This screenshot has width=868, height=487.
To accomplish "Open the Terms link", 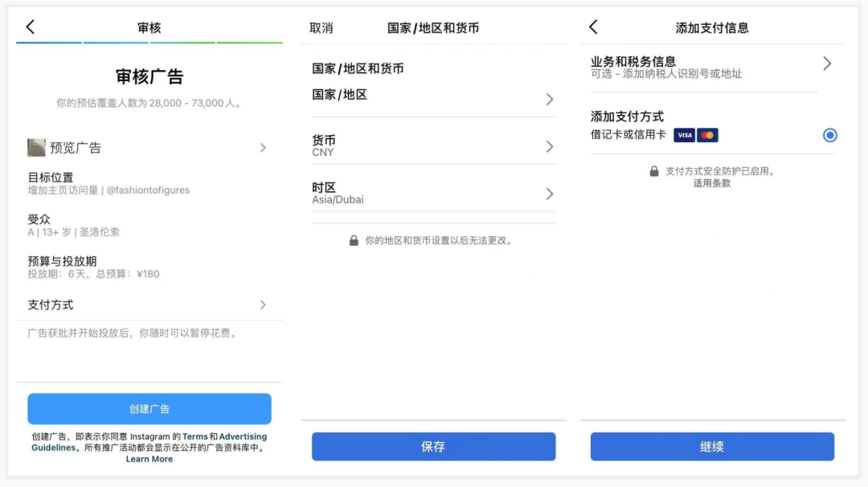I will 194,436.
